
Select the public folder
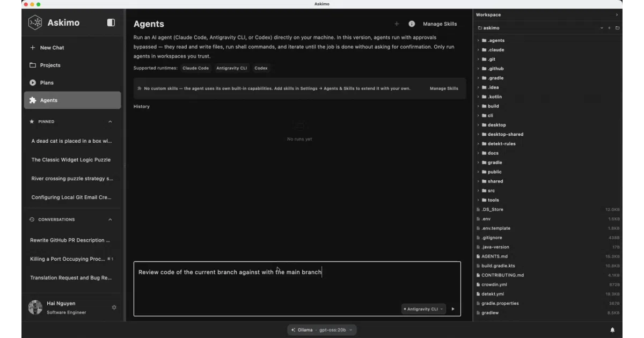[547, 172]
